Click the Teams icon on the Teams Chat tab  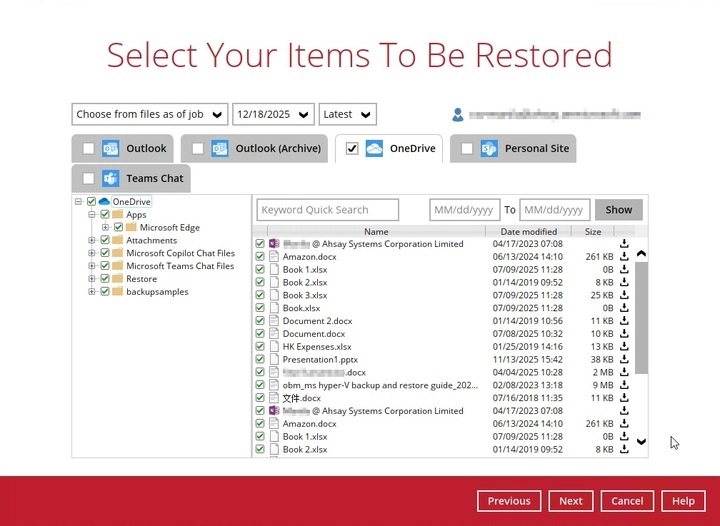click(111, 179)
